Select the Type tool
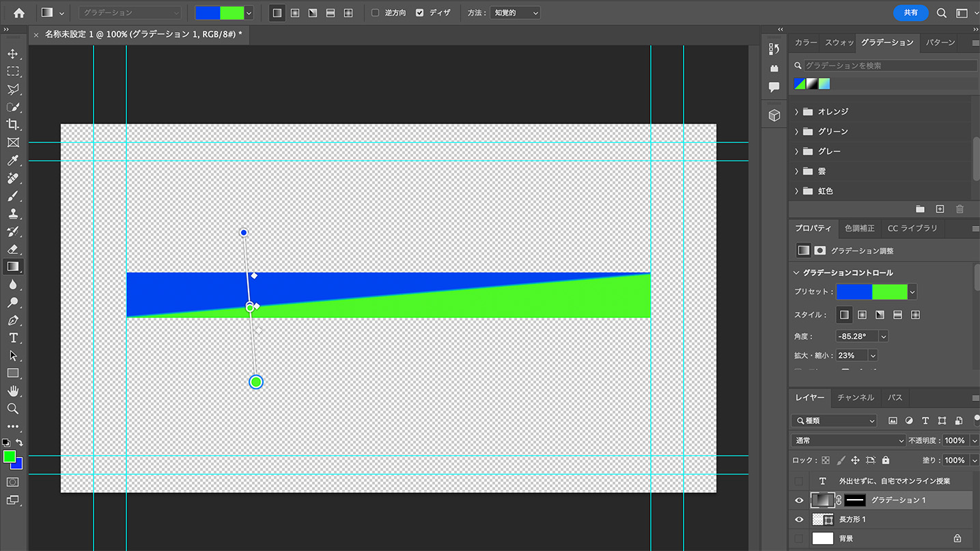 point(14,337)
